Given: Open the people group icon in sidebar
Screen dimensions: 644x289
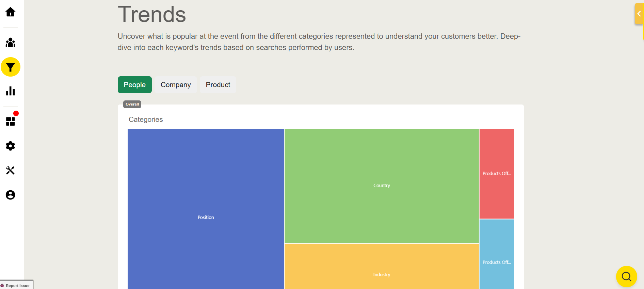Looking at the screenshot, I should [x=11, y=43].
